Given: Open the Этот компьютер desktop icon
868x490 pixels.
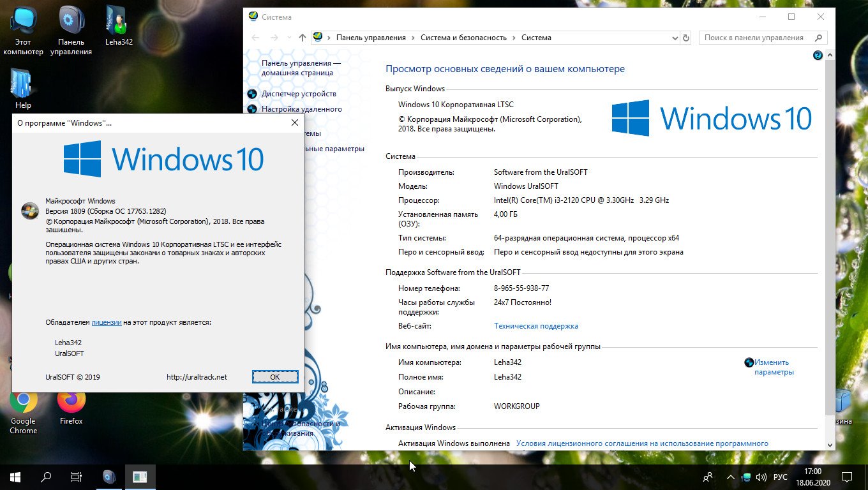Looking at the screenshot, I should [x=24, y=31].
